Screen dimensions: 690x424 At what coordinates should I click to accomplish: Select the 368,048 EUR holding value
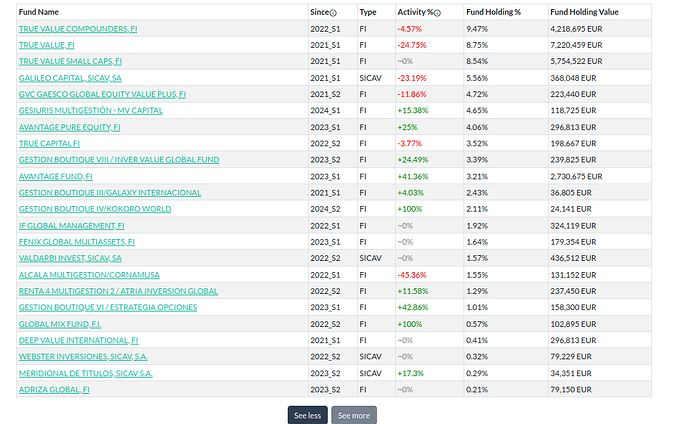[573, 78]
